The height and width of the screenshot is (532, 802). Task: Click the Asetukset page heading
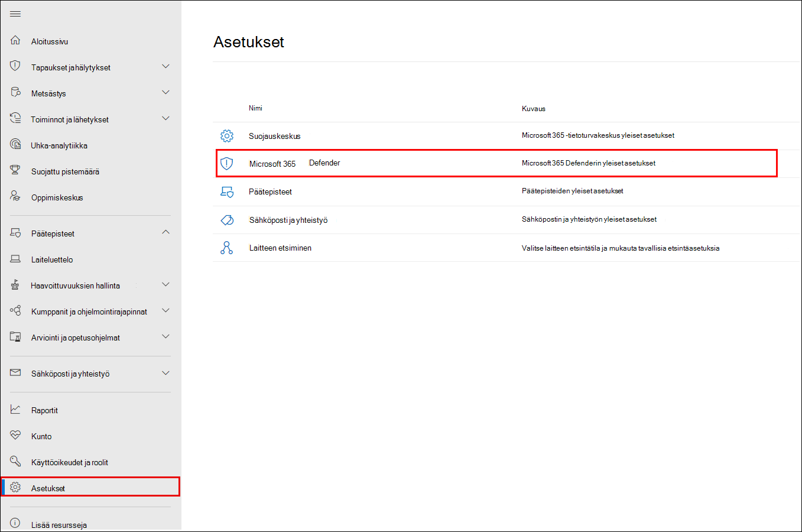click(x=249, y=42)
